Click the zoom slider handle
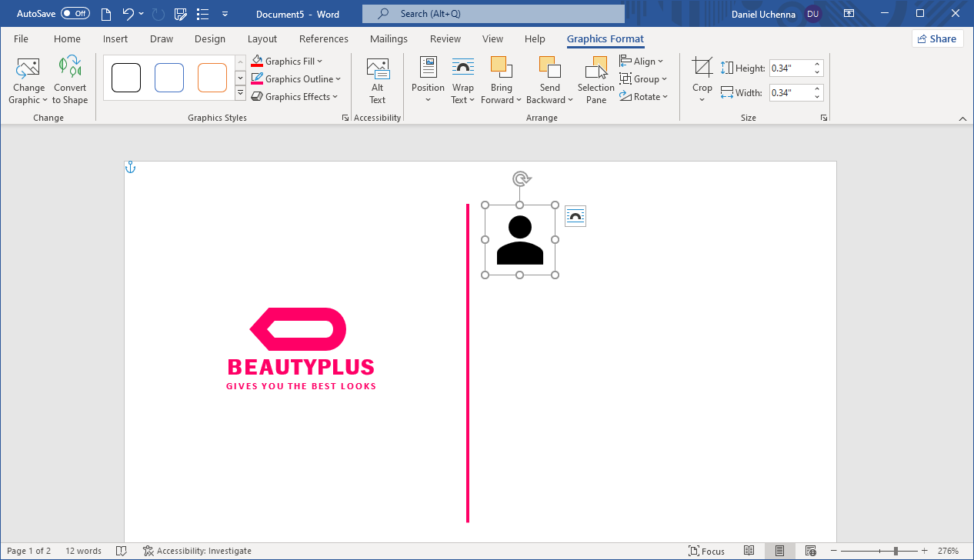974x560 pixels. pyautogui.click(x=896, y=551)
